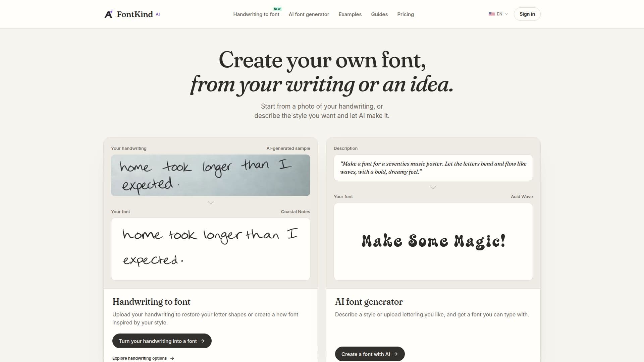Click the chevron below the handwriting sample

(211, 203)
